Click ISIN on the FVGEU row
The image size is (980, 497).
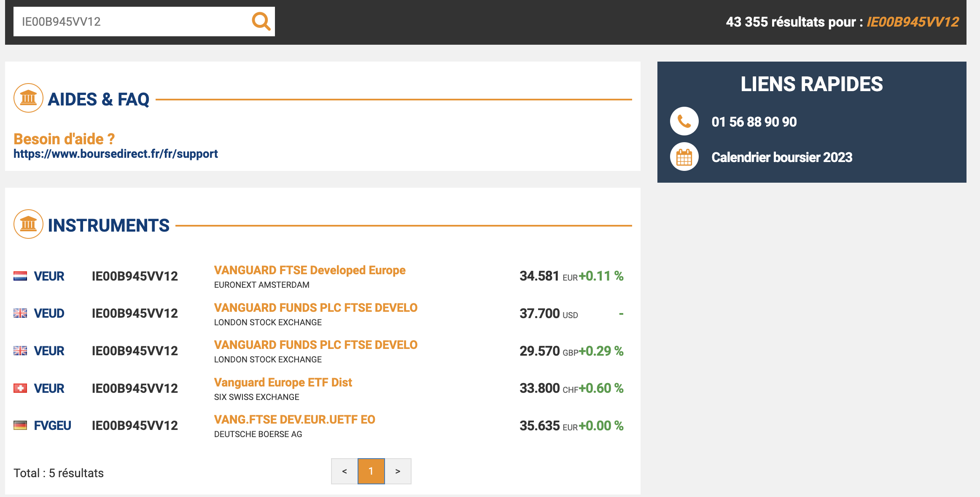[x=135, y=425]
